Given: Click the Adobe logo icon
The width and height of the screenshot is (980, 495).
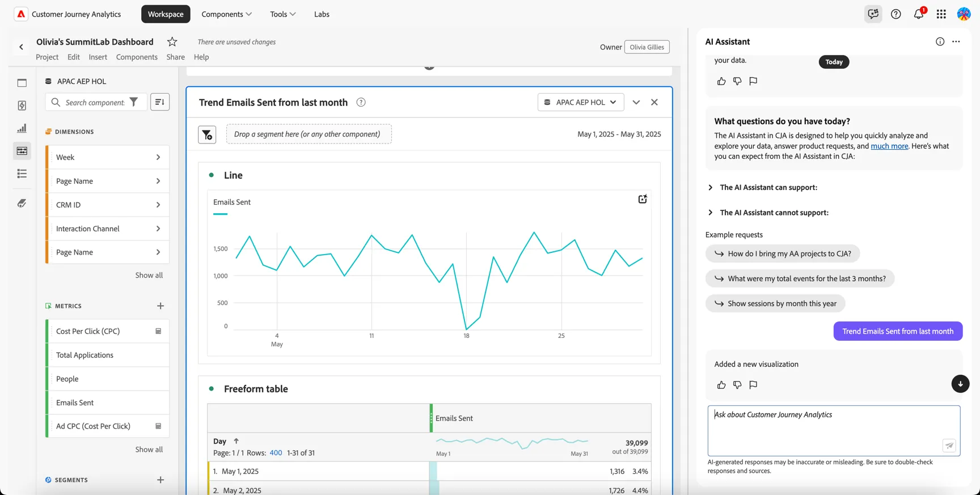Looking at the screenshot, I should click(21, 14).
